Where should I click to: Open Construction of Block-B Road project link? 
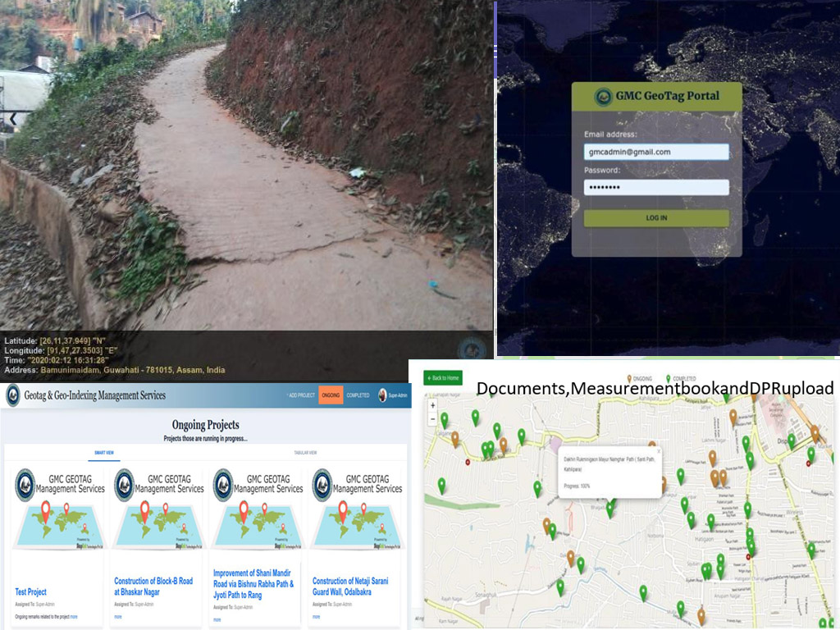pyautogui.click(x=153, y=586)
